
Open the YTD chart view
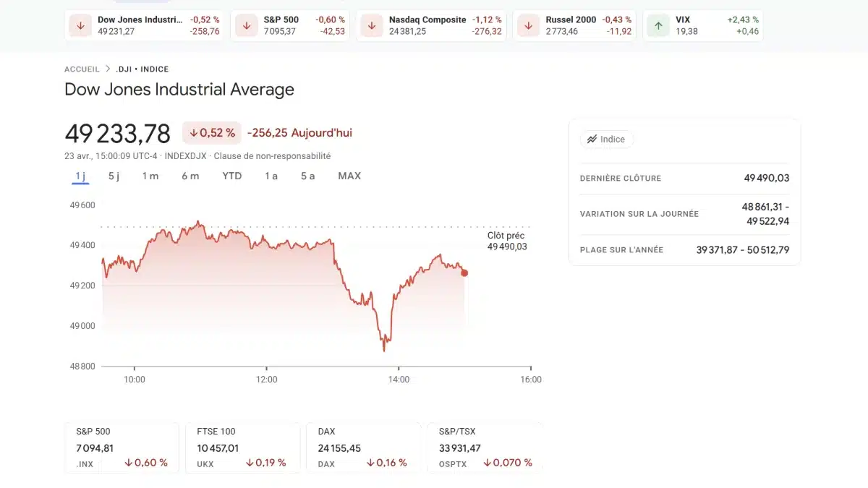coord(231,176)
